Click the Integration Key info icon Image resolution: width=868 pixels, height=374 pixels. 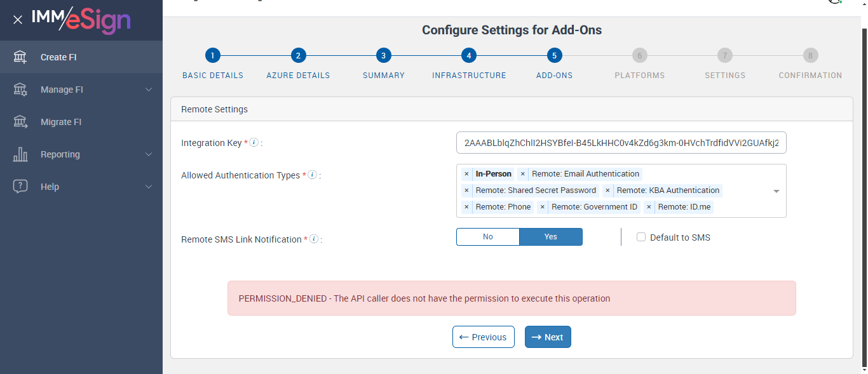click(x=254, y=143)
